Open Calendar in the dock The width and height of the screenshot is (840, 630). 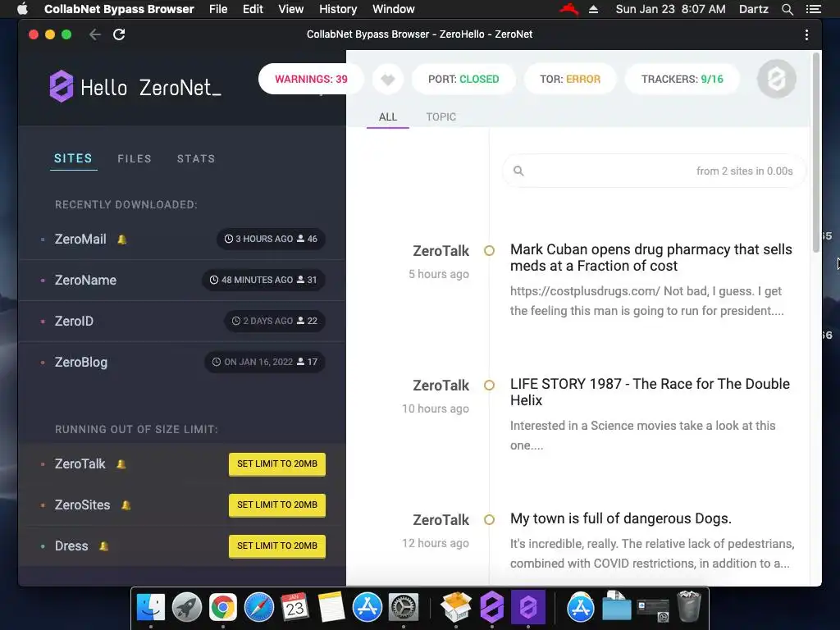click(294, 608)
